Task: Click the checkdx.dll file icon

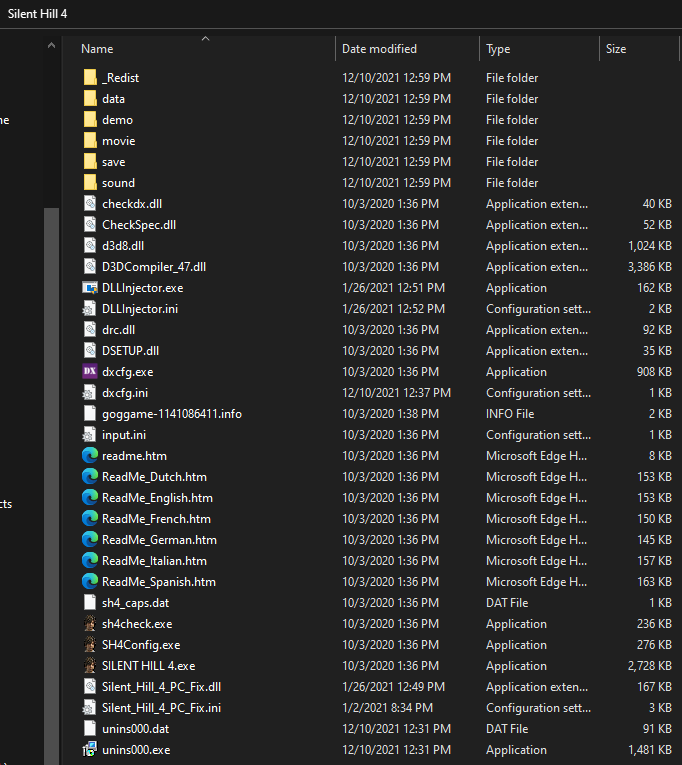Action: 90,203
